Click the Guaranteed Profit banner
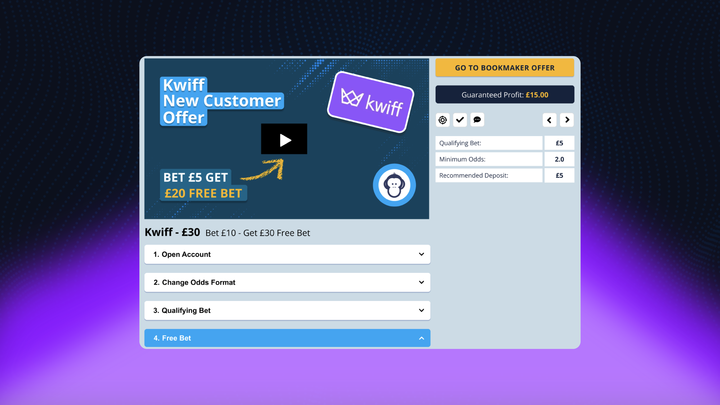Image resolution: width=720 pixels, height=405 pixels. [x=504, y=95]
